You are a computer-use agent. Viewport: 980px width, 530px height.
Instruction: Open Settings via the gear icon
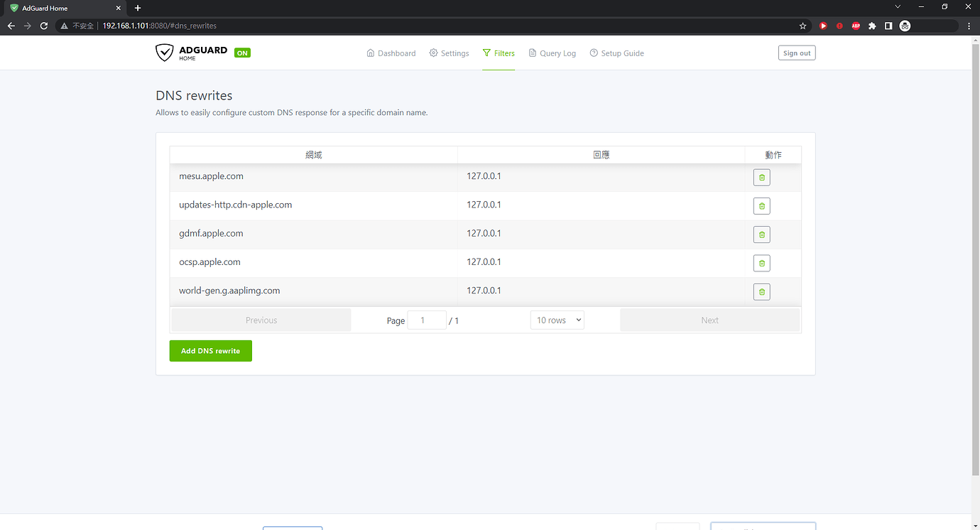(x=449, y=53)
